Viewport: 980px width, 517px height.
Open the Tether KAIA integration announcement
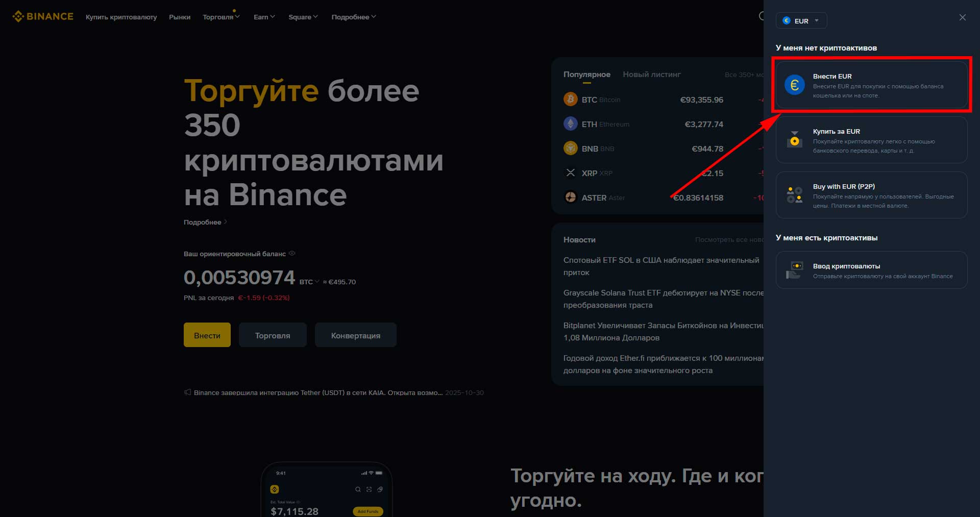click(318, 392)
